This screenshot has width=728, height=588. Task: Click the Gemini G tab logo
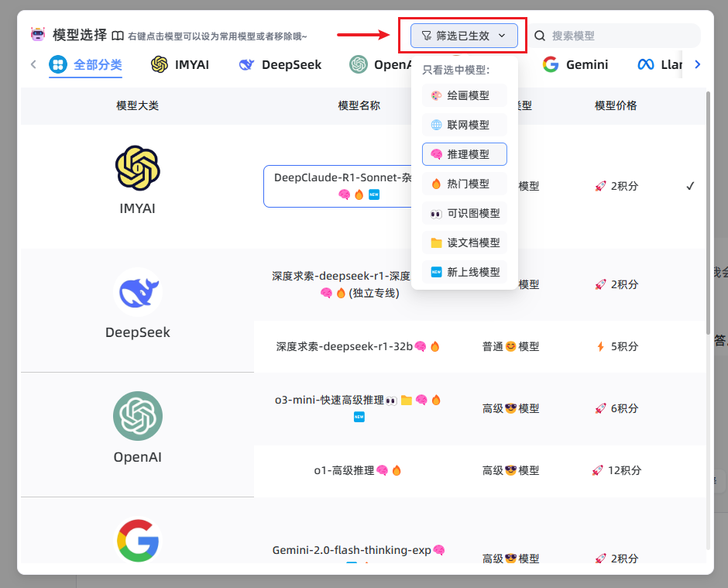(551, 64)
